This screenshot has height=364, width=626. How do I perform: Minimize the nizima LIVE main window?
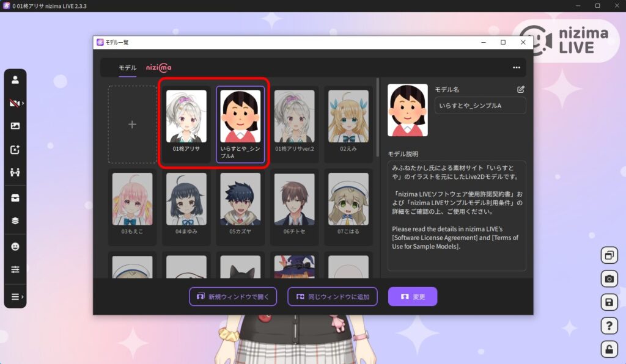[x=578, y=5]
